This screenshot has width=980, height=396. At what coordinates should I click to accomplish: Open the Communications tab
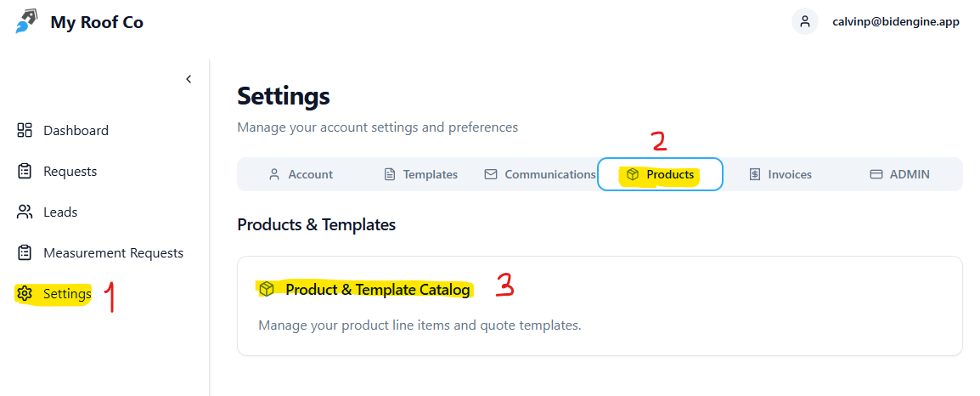(540, 174)
